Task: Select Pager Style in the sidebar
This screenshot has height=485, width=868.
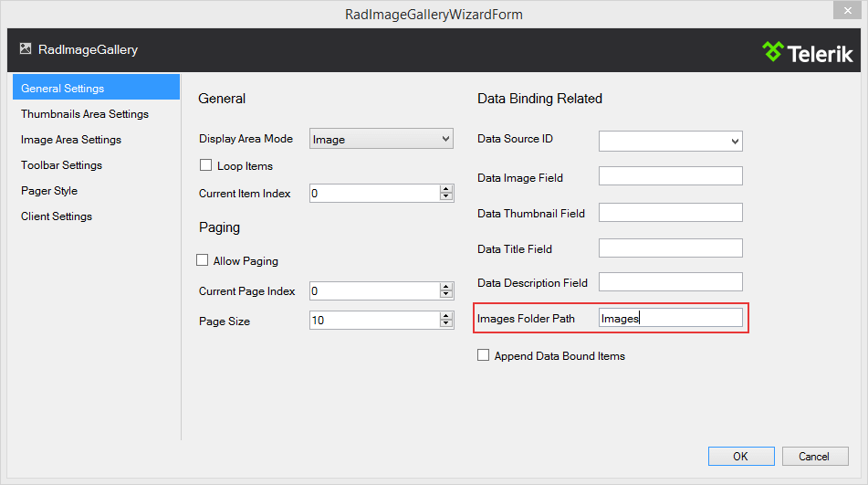Action: tap(49, 191)
